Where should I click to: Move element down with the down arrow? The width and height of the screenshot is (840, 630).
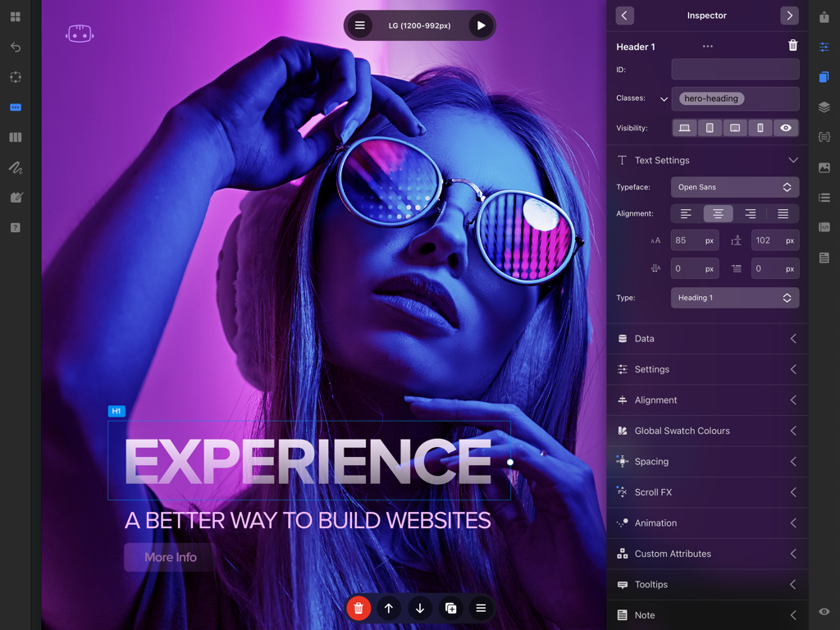(420, 608)
